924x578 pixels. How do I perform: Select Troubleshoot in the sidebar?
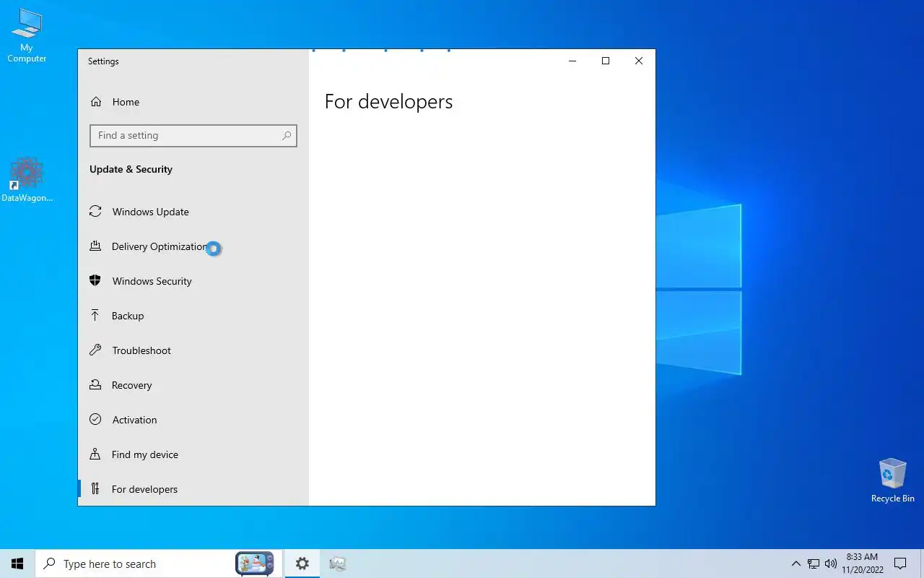click(193, 350)
